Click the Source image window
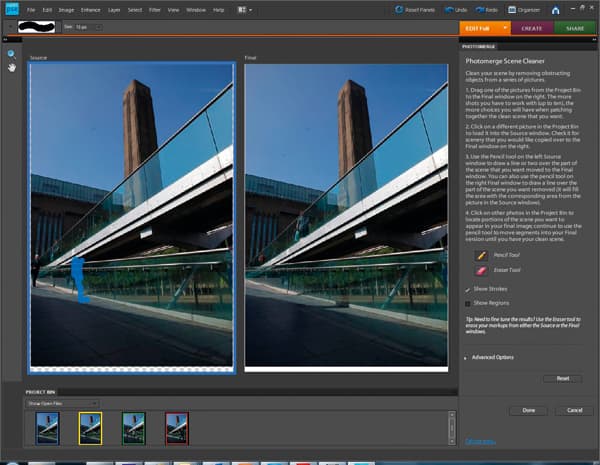The image size is (600, 465). tap(132, 217)
